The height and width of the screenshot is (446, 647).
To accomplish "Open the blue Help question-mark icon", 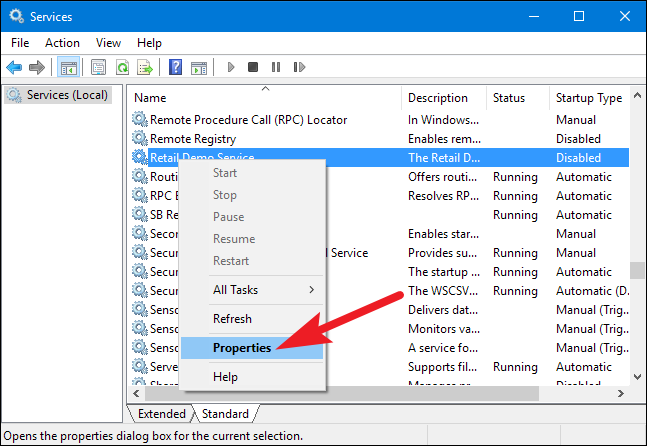I will [x=175, y=67].
